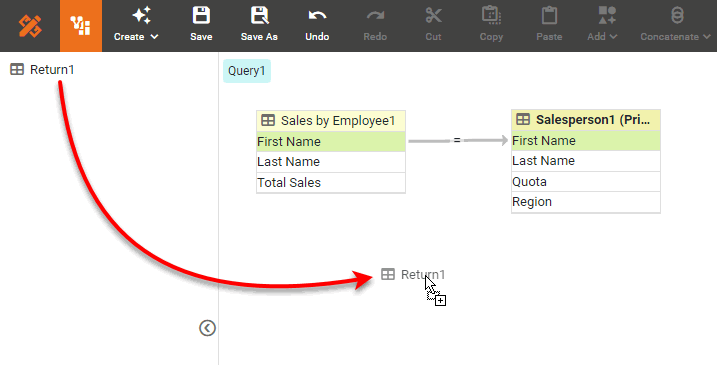Select the highlighted data worksheet icon
This screenshot has height=365, width=717.
tap(80, 26)
